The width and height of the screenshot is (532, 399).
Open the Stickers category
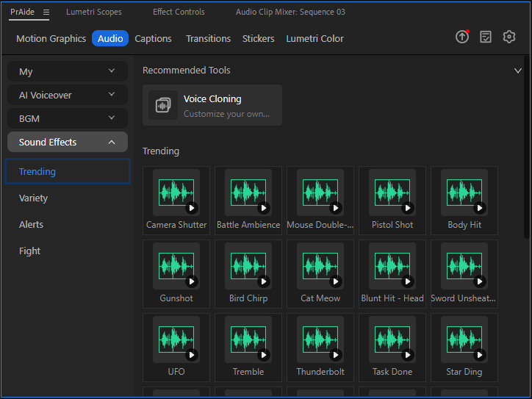(x=258, y=38)
